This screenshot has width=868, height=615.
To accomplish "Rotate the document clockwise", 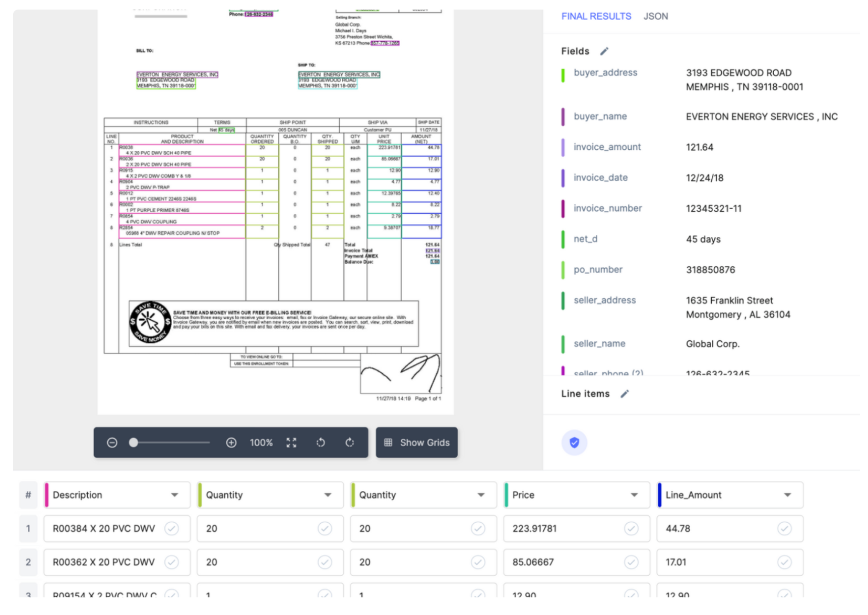I will coord(350,443).
